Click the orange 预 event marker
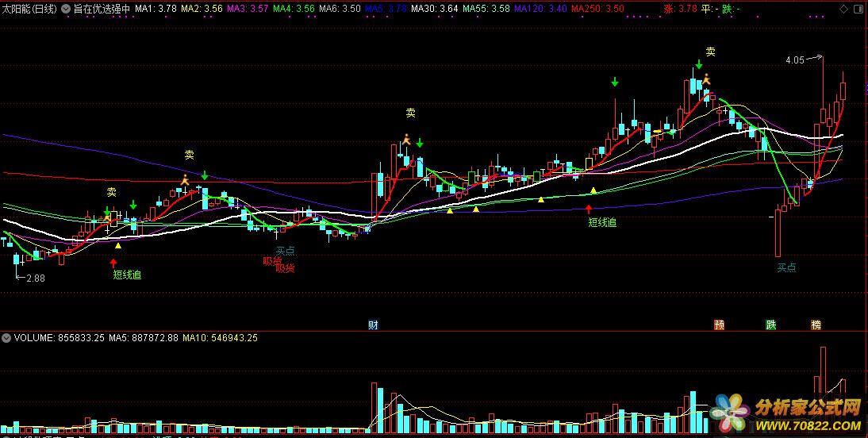The width and height of the screenshot is (868, 438). tap(719, 325)
